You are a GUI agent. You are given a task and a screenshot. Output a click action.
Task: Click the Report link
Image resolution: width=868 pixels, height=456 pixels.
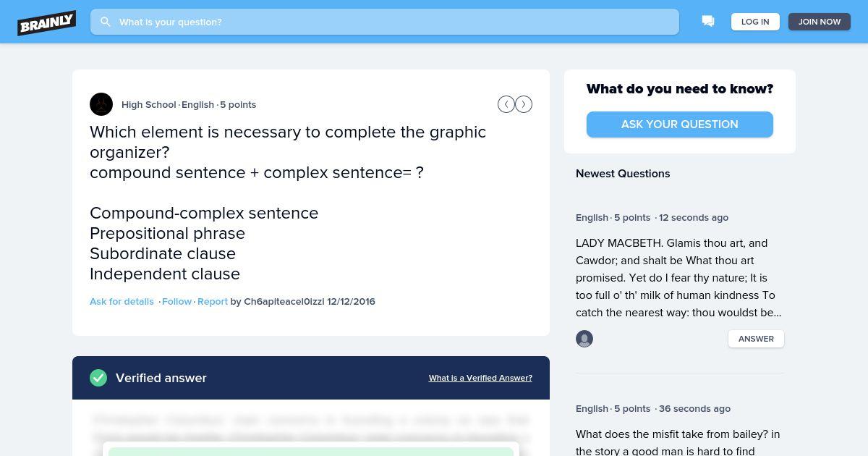pos(213,301)
